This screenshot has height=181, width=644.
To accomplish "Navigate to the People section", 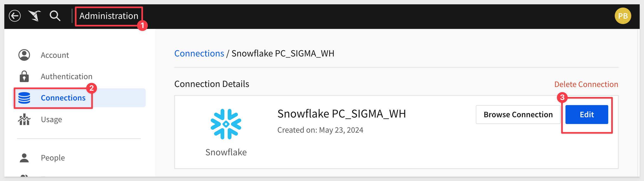I will (53, 158).
